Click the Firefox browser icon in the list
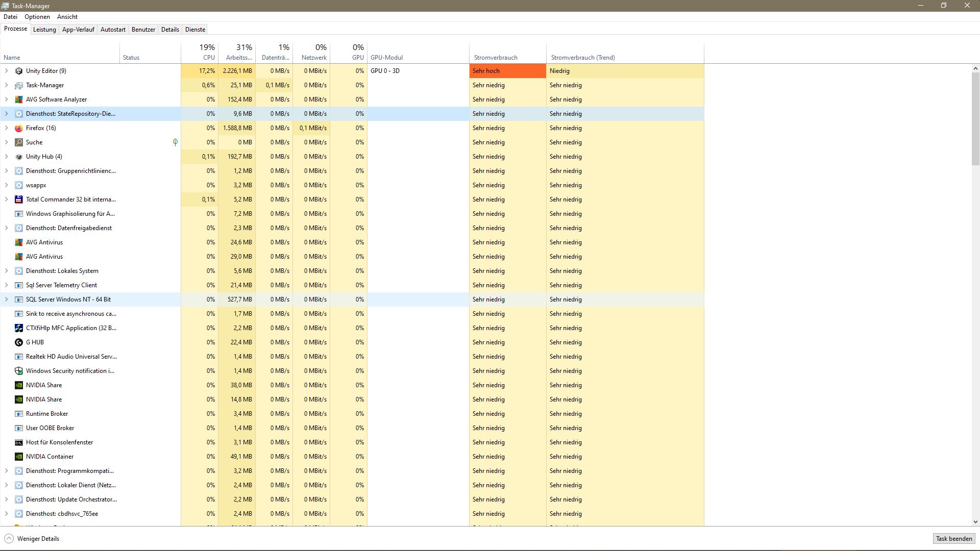980x551 pixels. [19, 128]
